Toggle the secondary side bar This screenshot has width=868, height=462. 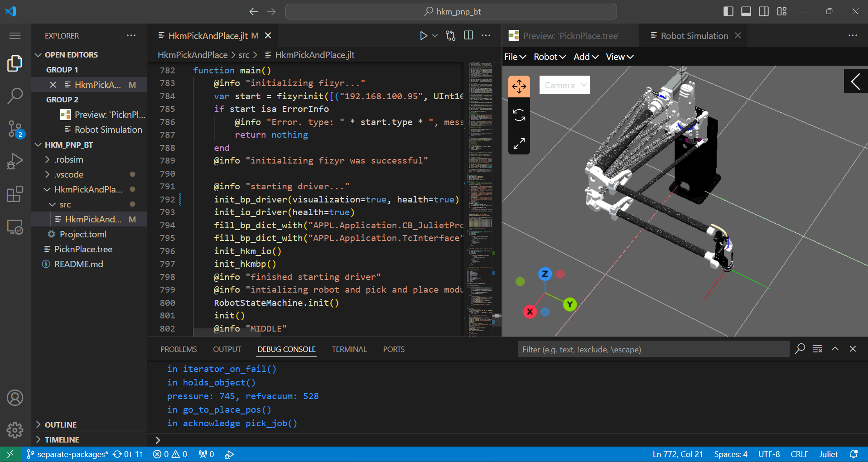[763, 11]
